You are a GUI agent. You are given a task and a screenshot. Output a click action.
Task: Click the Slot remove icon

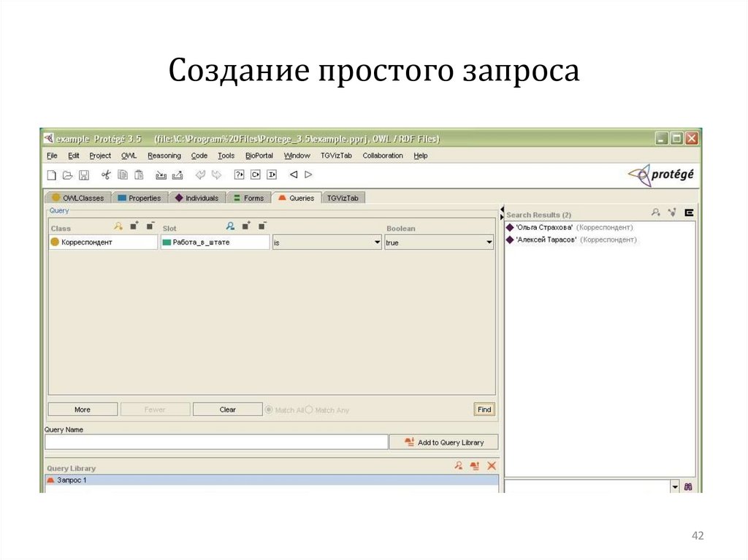pos(262,226)
